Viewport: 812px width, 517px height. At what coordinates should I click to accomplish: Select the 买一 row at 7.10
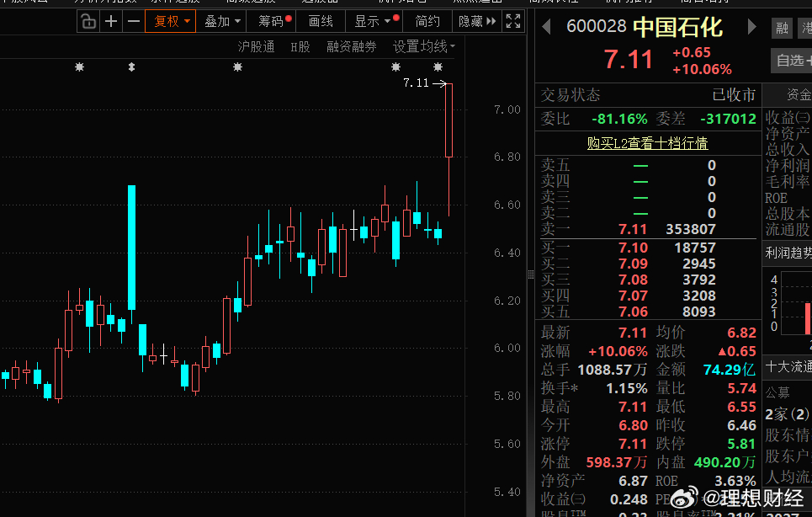click(647, 248)
